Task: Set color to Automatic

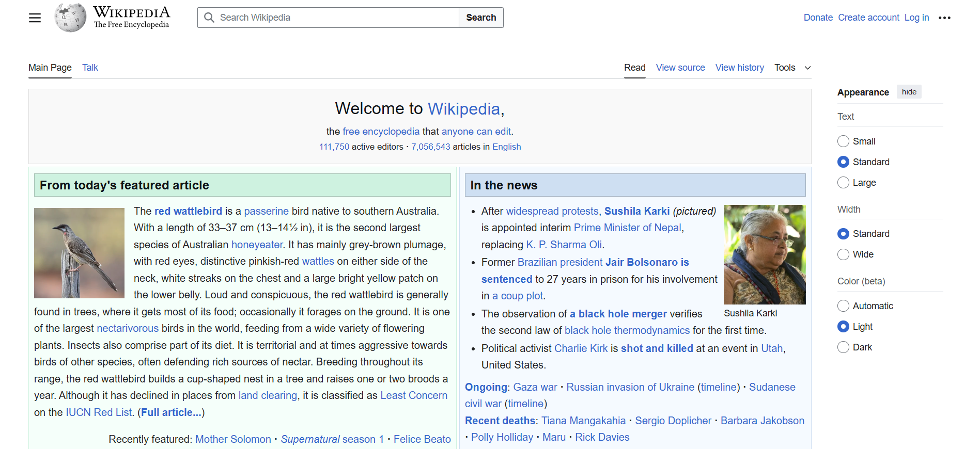Action: click(843, 306)
